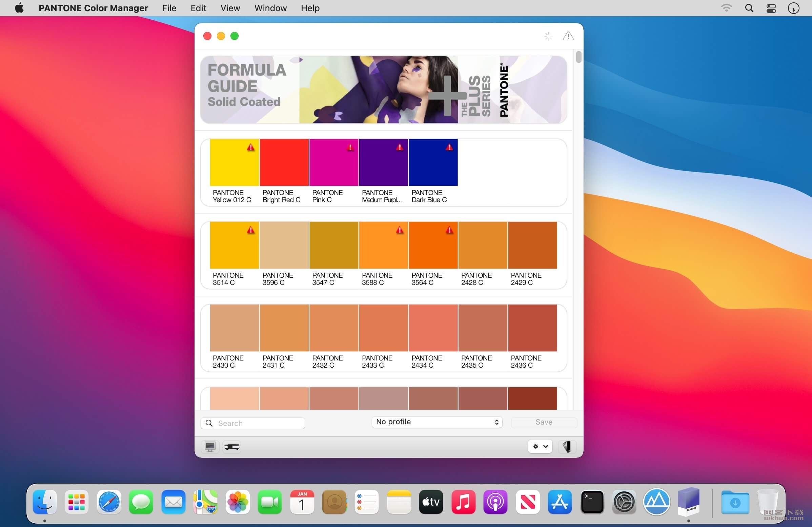This screenshot has height=527, width=812.
Task: Open Launchpad from the dock
Action: tap(77, 502)
